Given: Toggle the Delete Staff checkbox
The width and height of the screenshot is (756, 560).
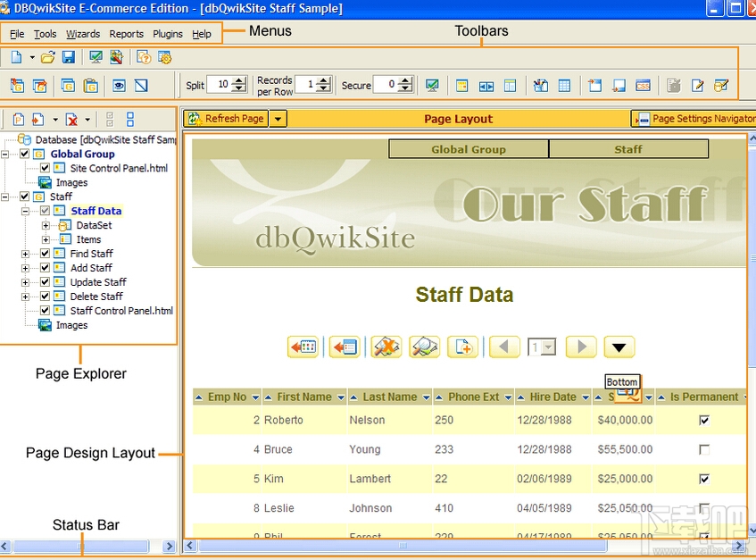Looking at the screenshot, I should coord(45,297).
